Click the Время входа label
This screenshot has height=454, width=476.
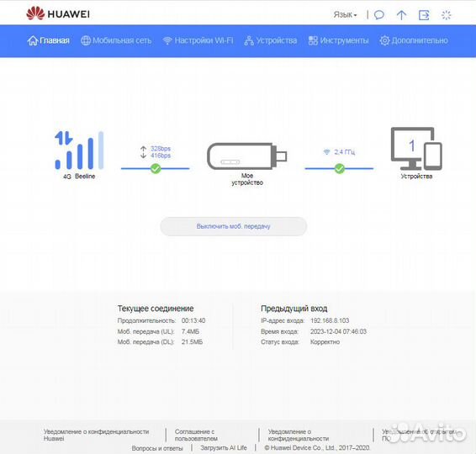click(x=279, y=331)
